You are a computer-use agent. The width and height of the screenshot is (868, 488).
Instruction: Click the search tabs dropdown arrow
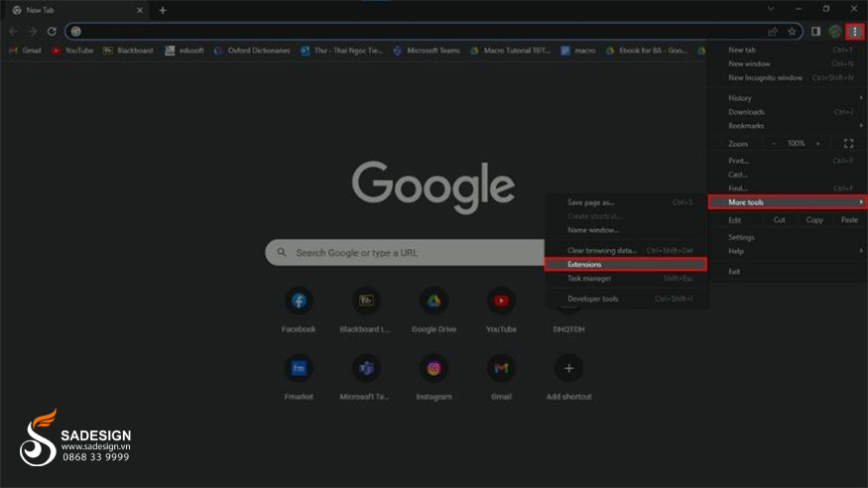coord(771,9)
